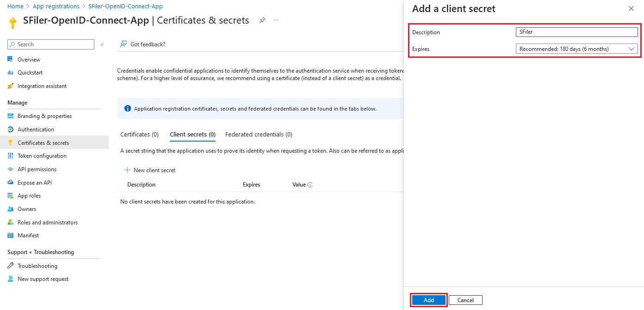Open the Expires dropdown
The height and width of the screenshot is (310, 644).
pos(576,49)
